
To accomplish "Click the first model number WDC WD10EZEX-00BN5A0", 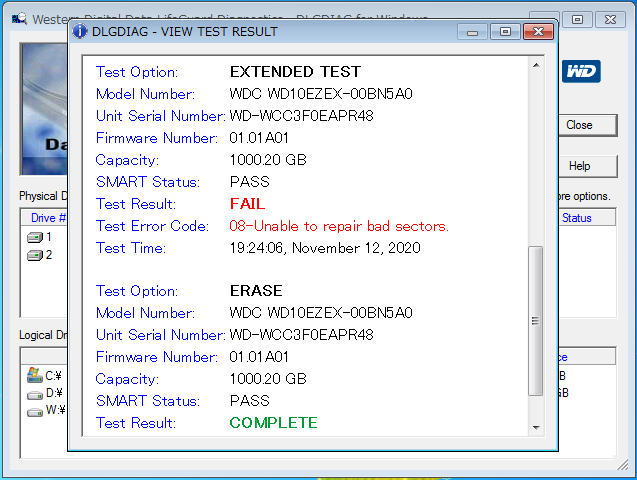I will click(x=321, y=94).
